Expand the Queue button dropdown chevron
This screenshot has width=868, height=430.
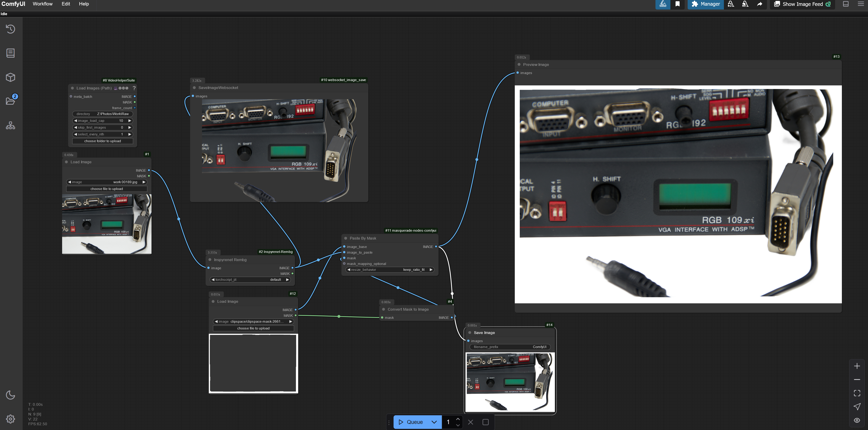pos(434,422)
